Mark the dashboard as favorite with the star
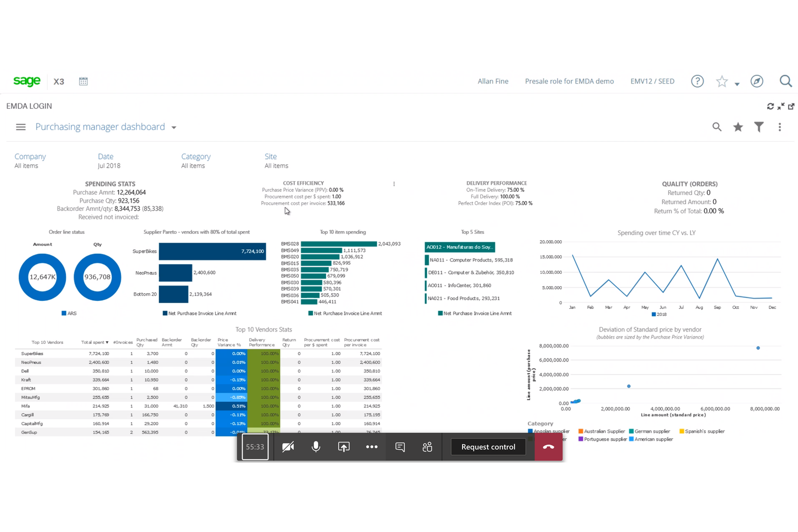Image resolution: width=798 pixels, height=532 pixels. click(x=738, y=127)
